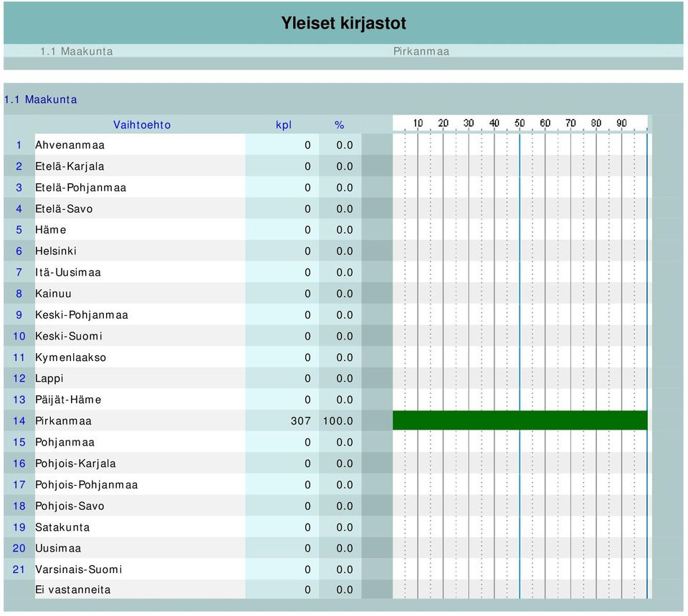Select the 'Keski-Pohjanmaa' row label
This screenshot has height=616, width=688.
coord(81,314)
